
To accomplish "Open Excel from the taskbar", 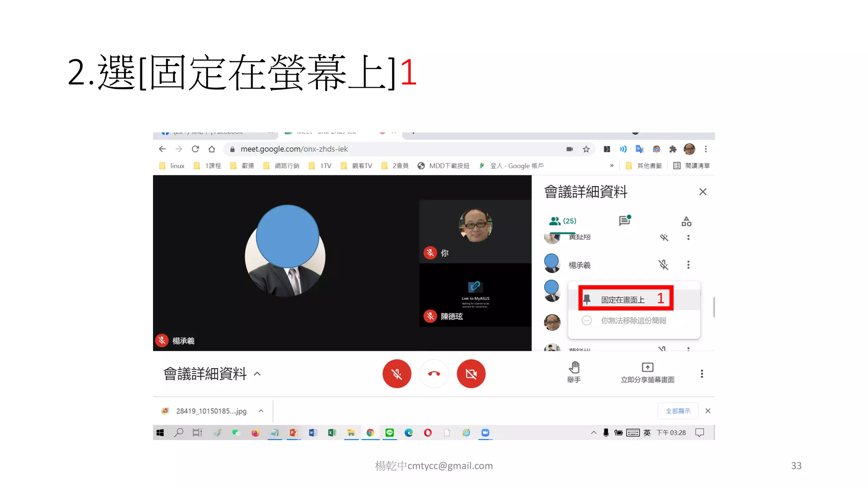I will [x=332, y=433].
